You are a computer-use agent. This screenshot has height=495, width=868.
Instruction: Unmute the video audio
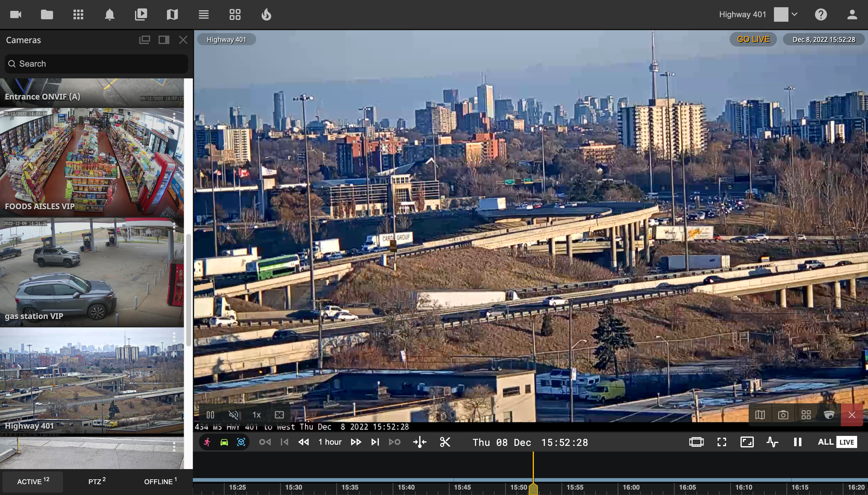234,415
